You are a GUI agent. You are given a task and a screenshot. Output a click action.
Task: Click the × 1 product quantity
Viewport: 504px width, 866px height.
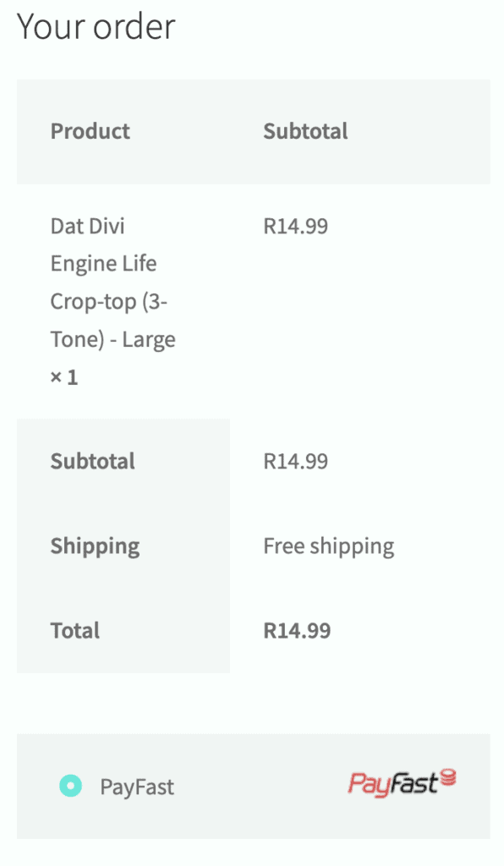pos(64,377)
